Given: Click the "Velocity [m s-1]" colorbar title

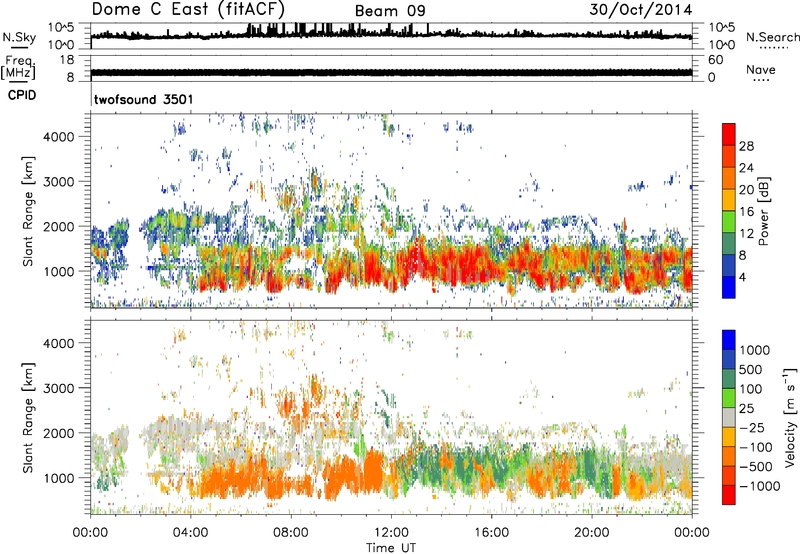Looking at the screenshot, I should tap(790, 417).
